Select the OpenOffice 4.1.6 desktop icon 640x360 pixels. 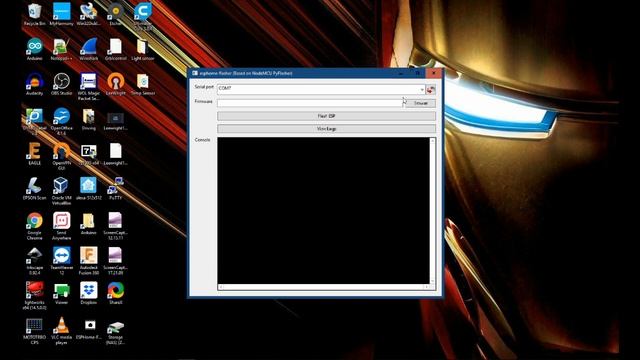[x=61, y=122]
